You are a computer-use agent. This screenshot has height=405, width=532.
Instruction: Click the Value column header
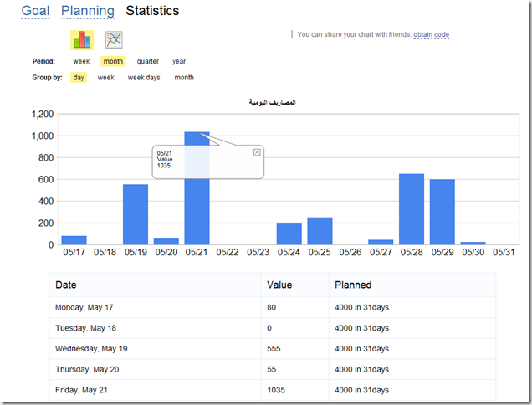click(279, 285)
